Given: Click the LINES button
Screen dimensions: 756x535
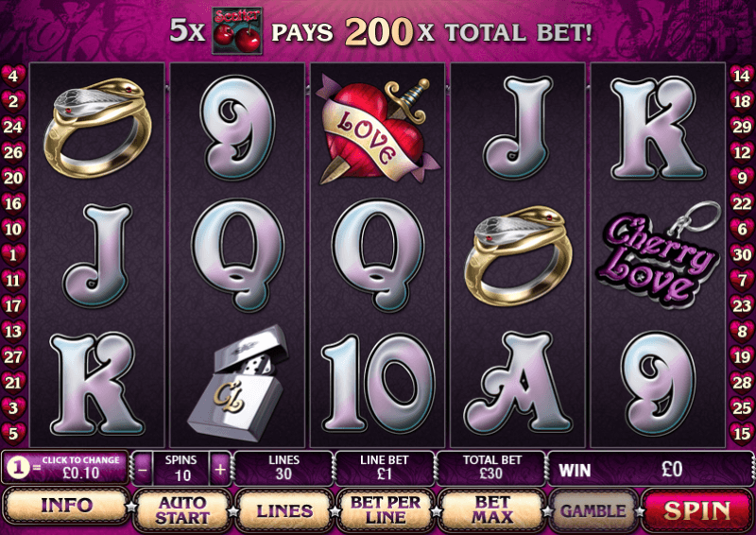Looking at the screenshot, I should [x=284, y=510].
